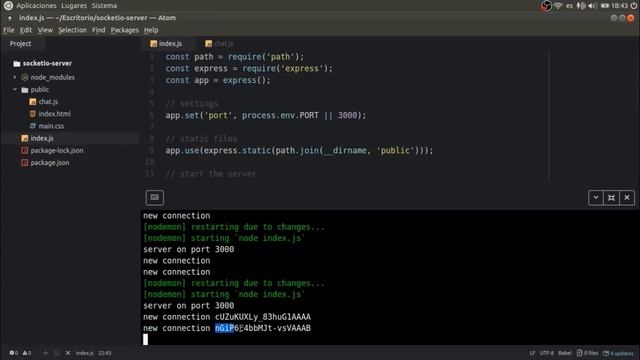The height and width of the screenshot is (360, 640).
Task: Click code line 6 app.set port
Action: (x=266, y=116)
